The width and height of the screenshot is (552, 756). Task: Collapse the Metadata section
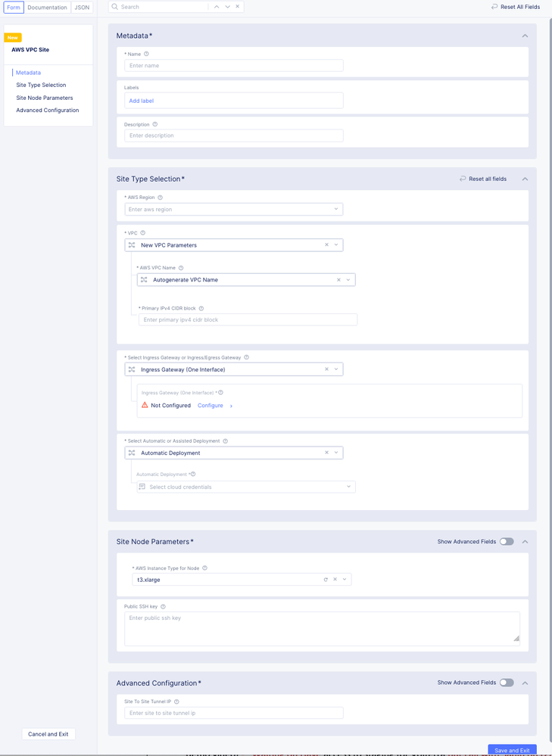pos(525,36)
